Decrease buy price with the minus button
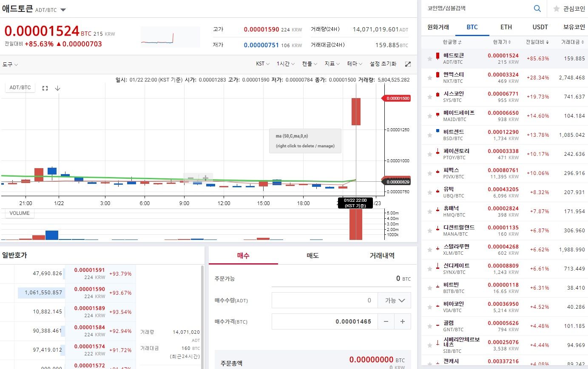The height and width of the screenshot is (369, 588). tap(386, 321)
